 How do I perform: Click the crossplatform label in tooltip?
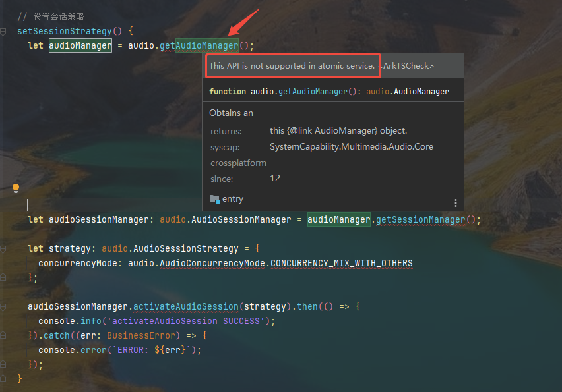point(238,163)
